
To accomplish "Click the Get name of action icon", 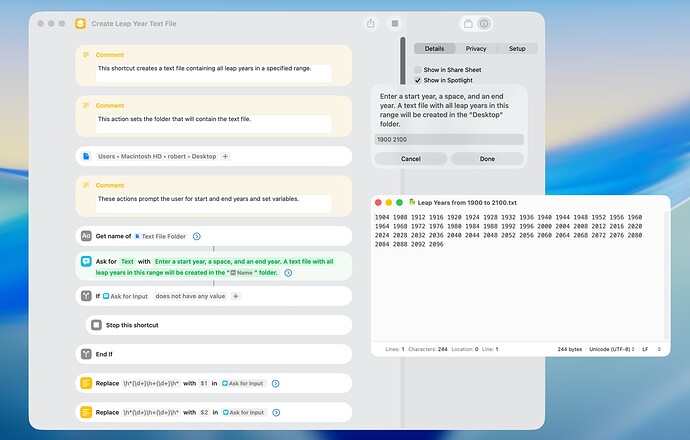I will pos(86,236).
